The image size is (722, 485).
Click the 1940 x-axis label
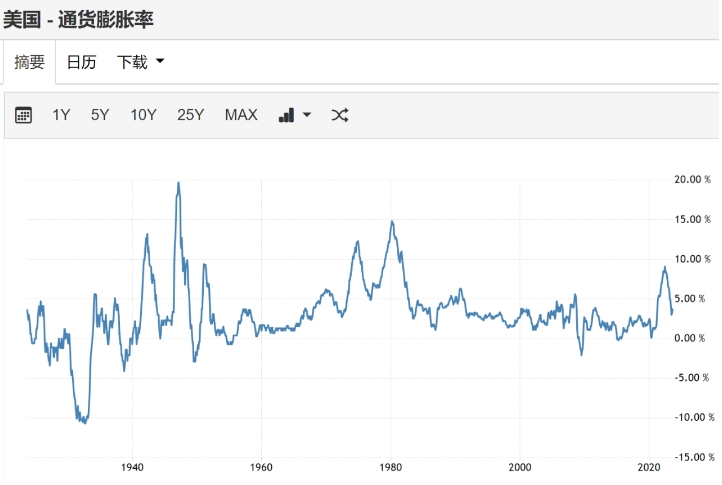click(132, 467)
